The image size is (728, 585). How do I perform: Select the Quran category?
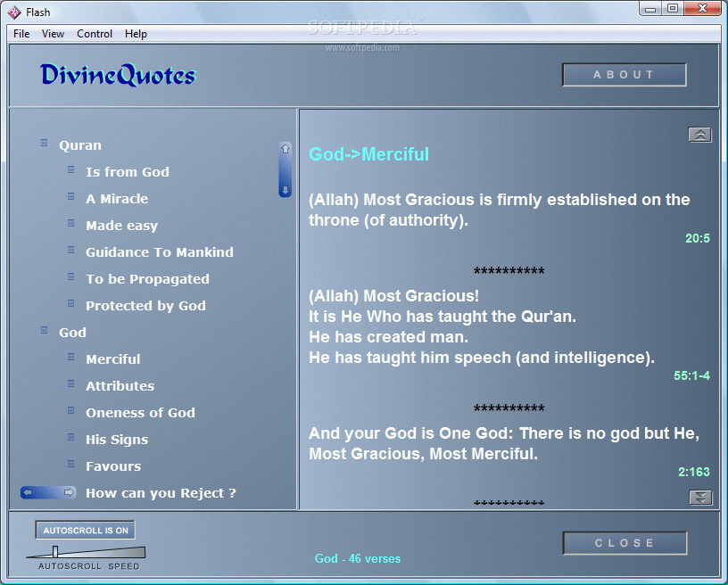click(x=80, y=145)
